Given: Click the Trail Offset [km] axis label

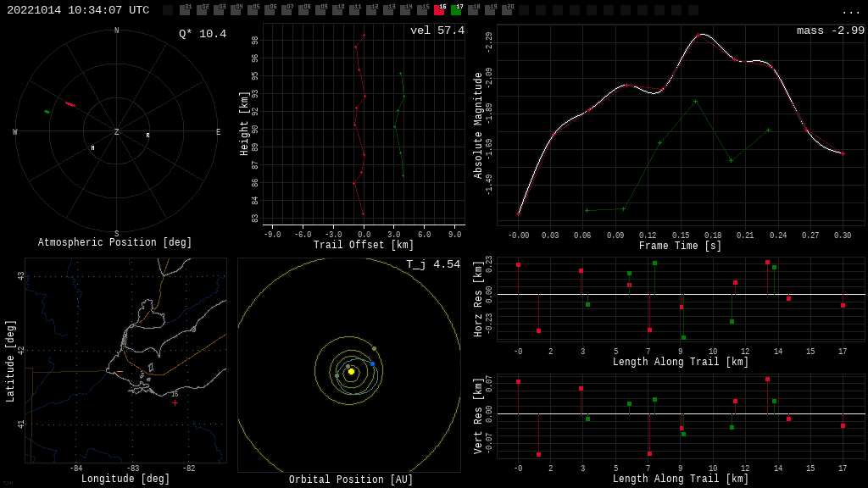Looking at the screenshot, I should pyautogui.click(x=364, y=245).
